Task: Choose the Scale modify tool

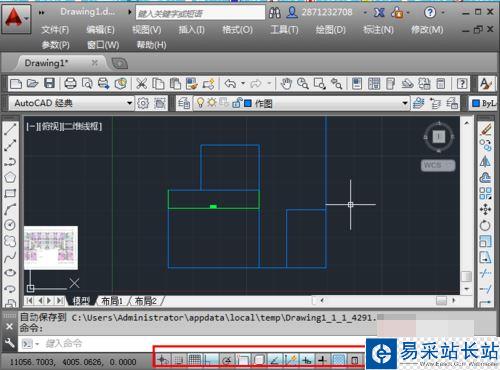Action: (x=486, y=241)
